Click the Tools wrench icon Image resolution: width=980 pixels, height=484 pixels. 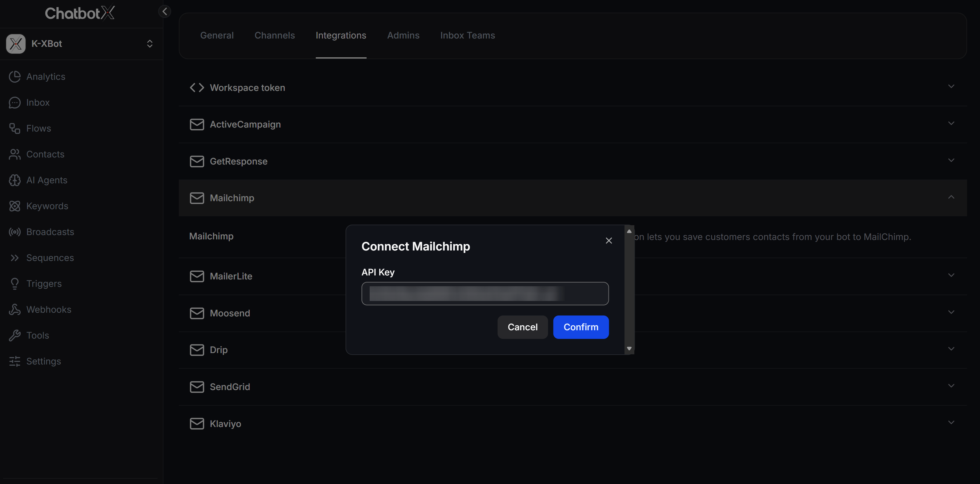click(15, 336)
